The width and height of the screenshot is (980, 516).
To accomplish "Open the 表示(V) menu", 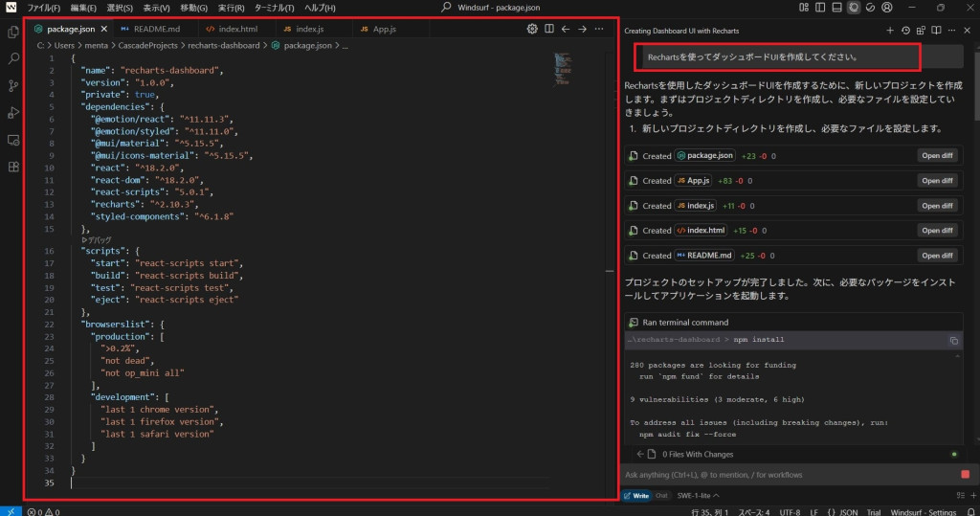I will tap(156, 8).
